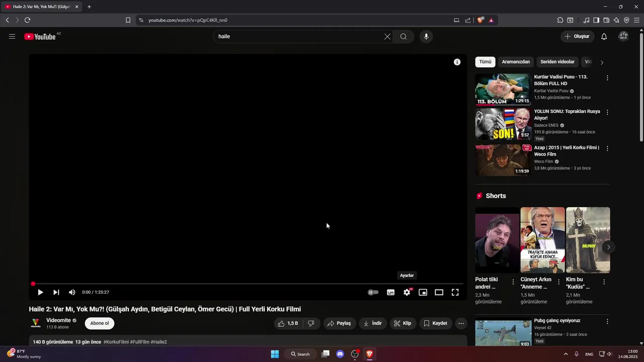The image size is (644, 362).
Task: Open Brave Wallet icon
Action: [606, 20]
